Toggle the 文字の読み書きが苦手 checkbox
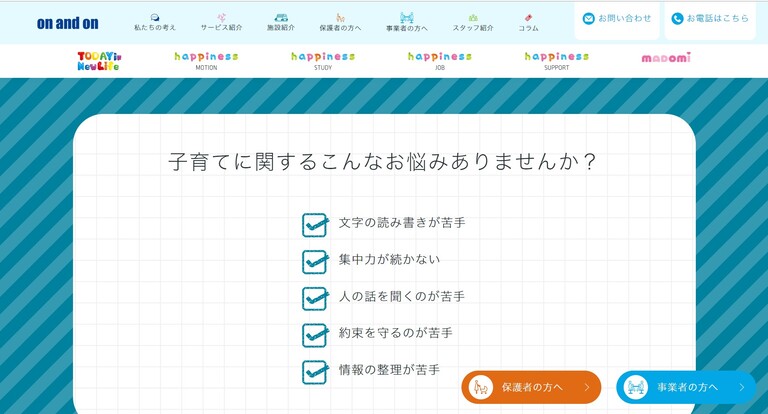 coord(315,225)
